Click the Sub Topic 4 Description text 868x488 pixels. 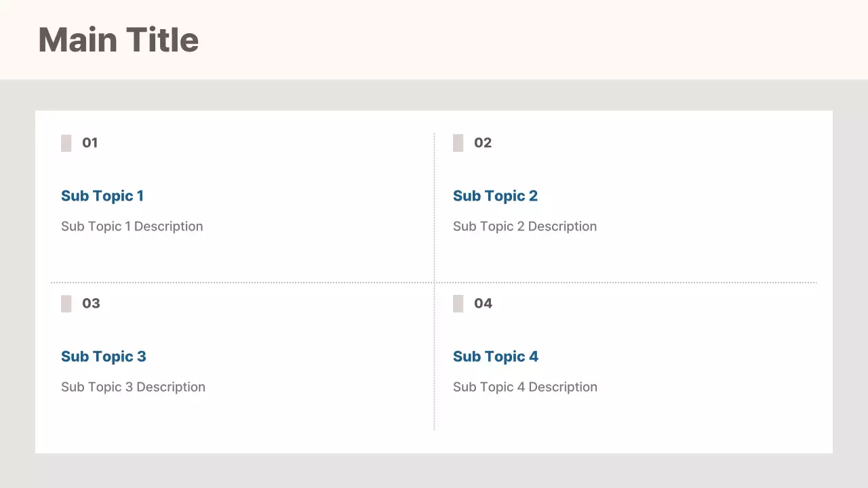point(525,387)
